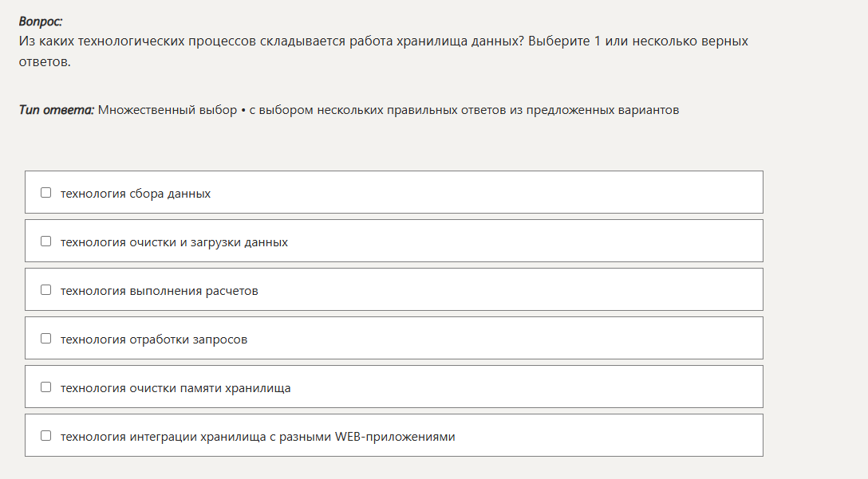Click the 'Множественный выбор' answer type text
This screenshot has height=479, width=868.
(168, 110)
